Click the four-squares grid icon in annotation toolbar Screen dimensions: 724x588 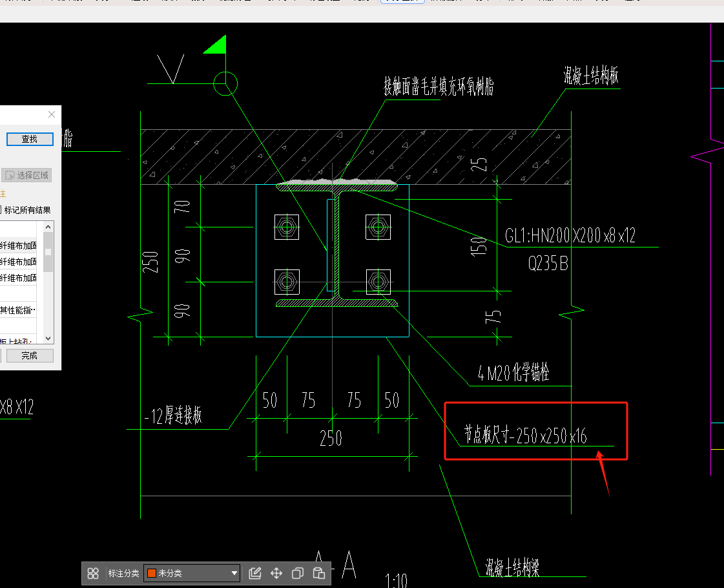click(93, 573)
